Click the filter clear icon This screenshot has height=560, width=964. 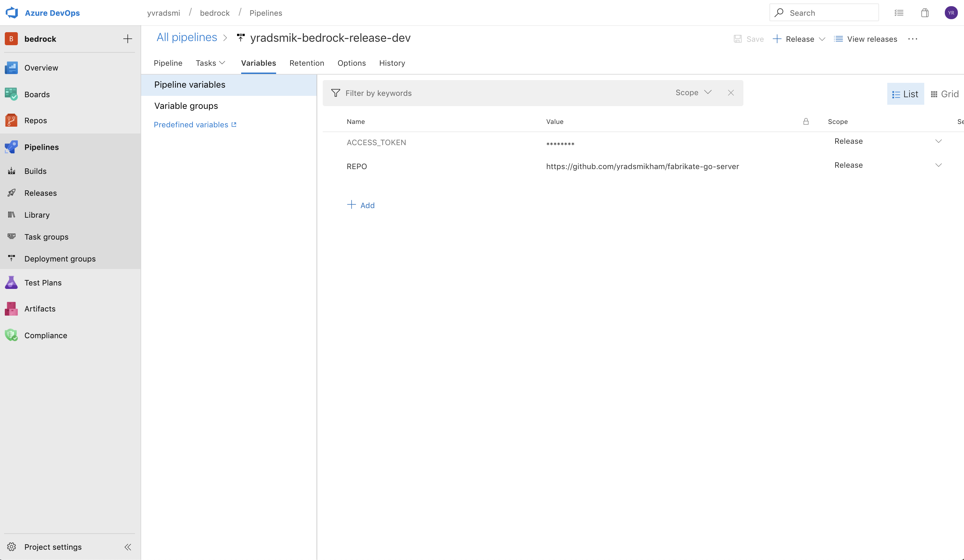[731, 93]
